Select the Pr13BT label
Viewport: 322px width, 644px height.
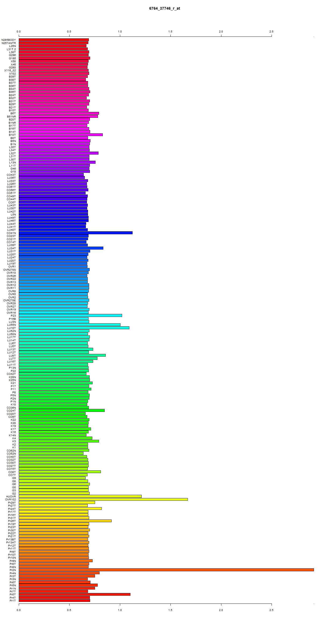(x=11, y=539)
